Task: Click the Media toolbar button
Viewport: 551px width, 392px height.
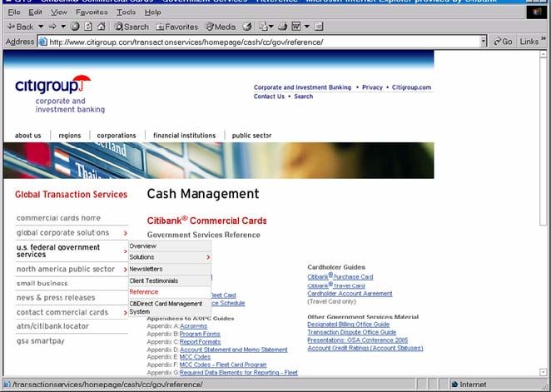Action: pyautogui.click(x=221, y=27)
